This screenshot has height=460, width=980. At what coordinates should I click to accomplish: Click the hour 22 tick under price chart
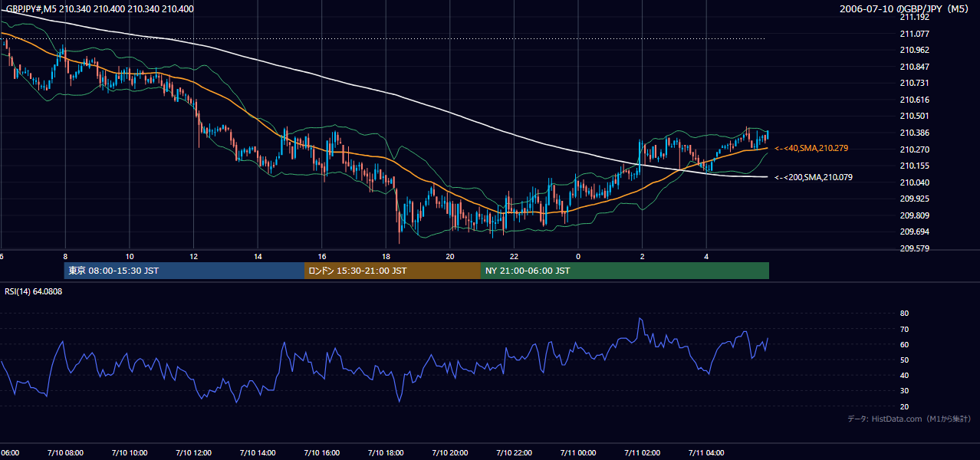pos(514,256)
